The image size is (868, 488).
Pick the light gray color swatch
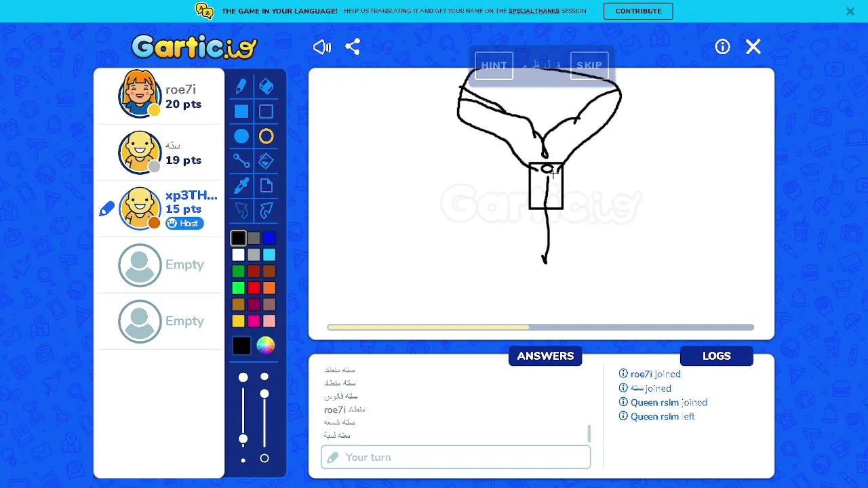254,255
